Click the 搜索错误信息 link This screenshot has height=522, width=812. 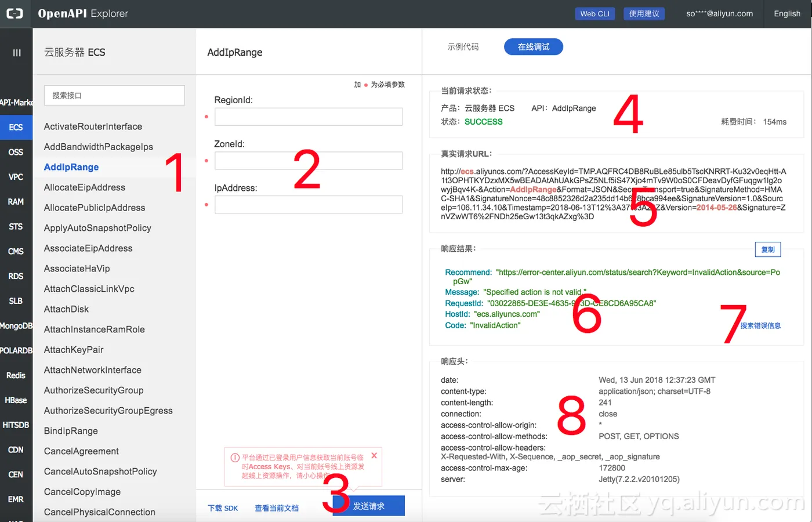(x=761, y=325)
